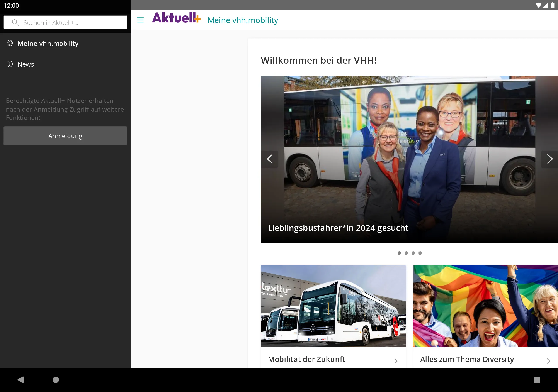
Task: Open the rainbow flag diversity thumbnail
Action: [486, 306]
